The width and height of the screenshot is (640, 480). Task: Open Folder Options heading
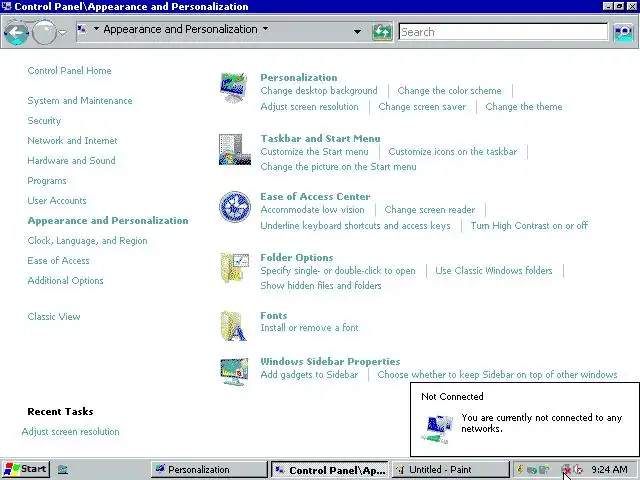pyautogui.click(x=297, y=258)
